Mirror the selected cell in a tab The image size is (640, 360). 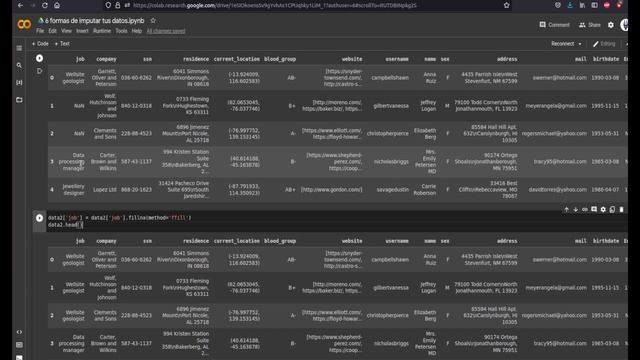(612, 209)
